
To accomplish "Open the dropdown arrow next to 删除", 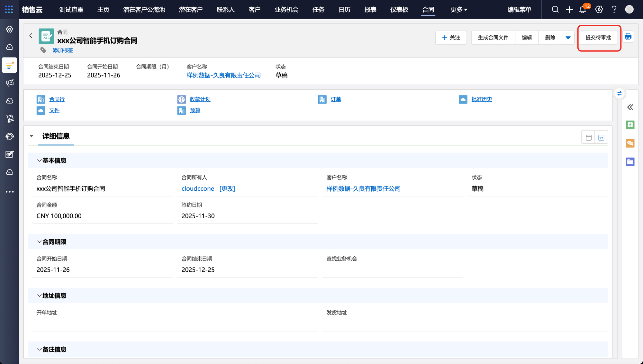I will (568, 38).
